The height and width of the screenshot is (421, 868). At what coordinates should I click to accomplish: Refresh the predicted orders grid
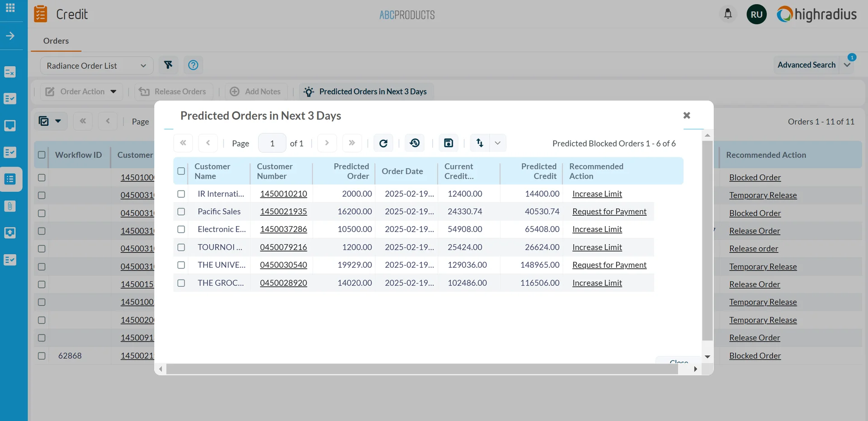tap(383, 143)
